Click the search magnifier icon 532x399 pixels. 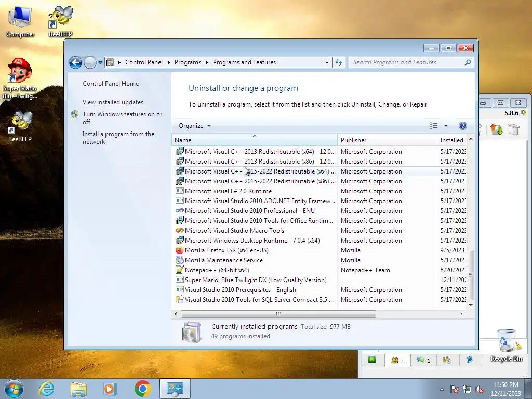468,62
